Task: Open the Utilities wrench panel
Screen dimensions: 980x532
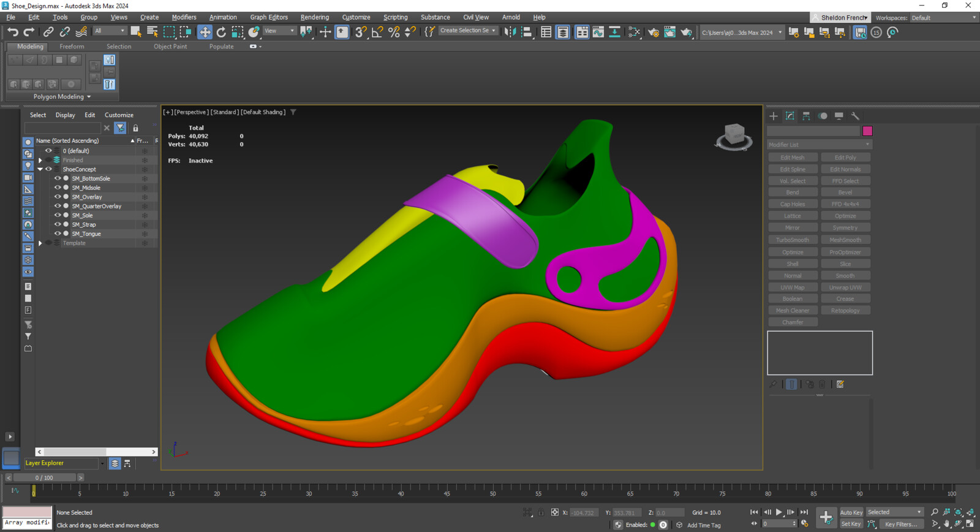Action: pos(855,116)
